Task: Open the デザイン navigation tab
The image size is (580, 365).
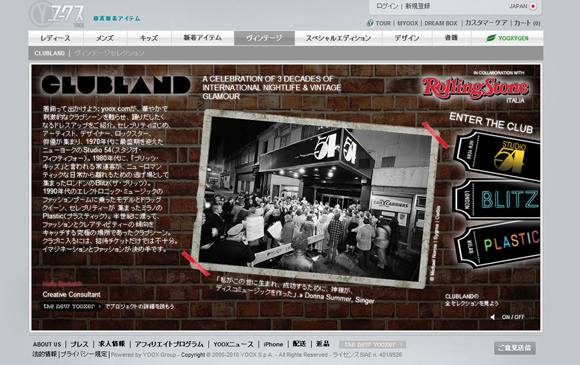Action: 407,38
